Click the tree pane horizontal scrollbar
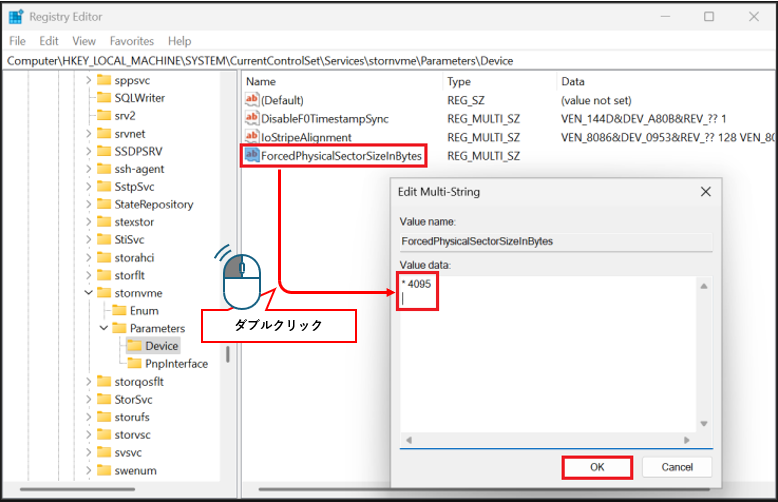This screenshot has height=502, width=778. click(x=77, y=489)
